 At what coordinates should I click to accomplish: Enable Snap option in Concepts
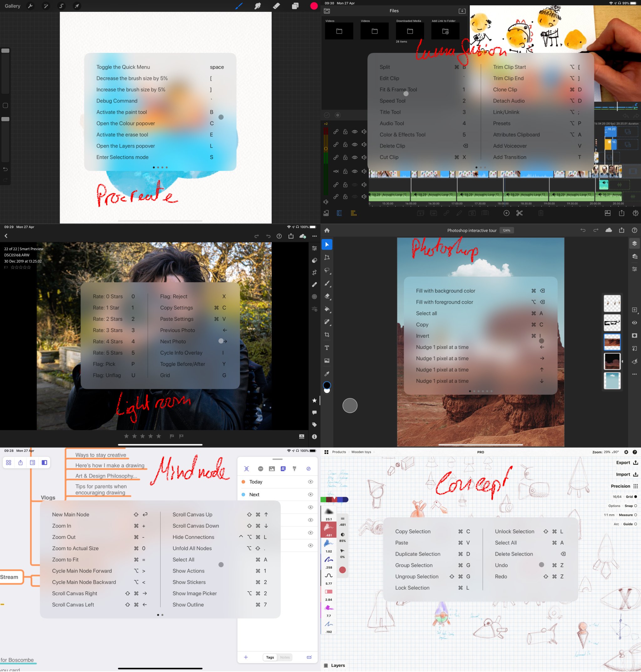(631, 506)
